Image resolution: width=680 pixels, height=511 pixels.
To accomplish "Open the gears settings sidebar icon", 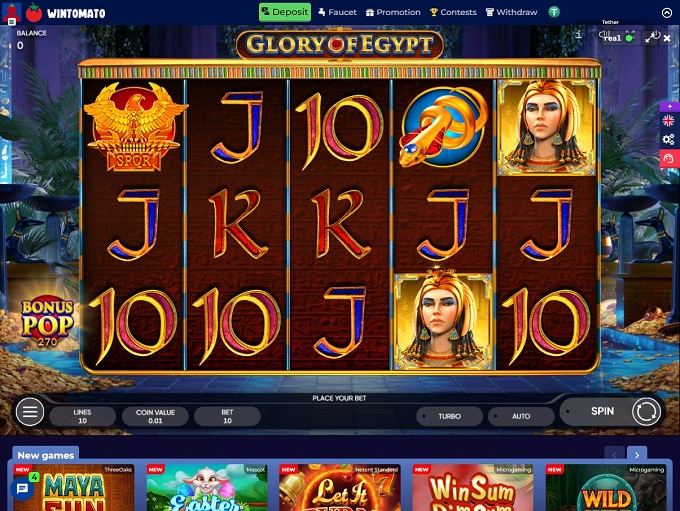I will point(669,139).
